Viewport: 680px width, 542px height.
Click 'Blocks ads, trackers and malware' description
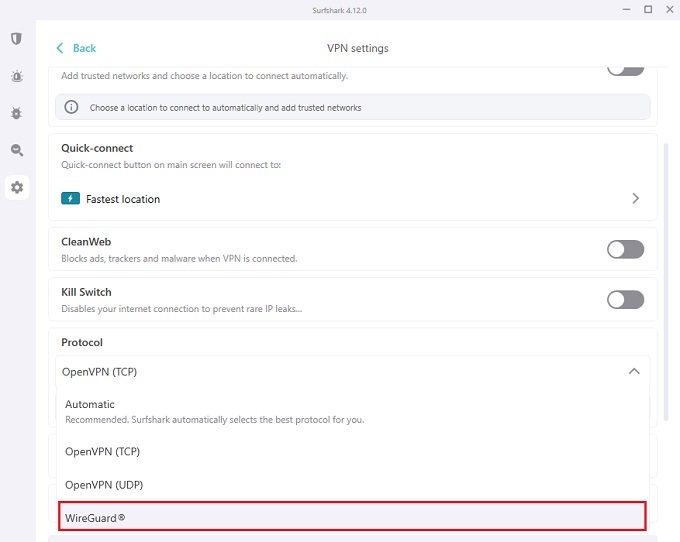(x=179, y=259)
